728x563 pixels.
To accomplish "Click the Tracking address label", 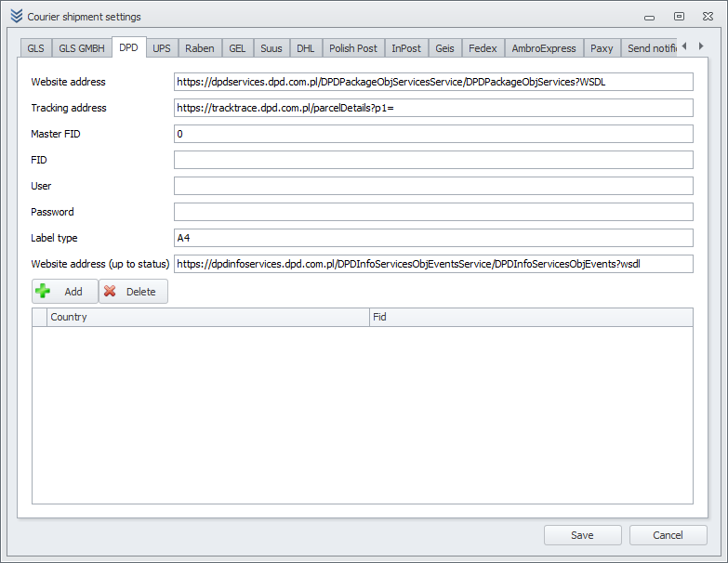I will pyautogui.click(x=69, y=108).
